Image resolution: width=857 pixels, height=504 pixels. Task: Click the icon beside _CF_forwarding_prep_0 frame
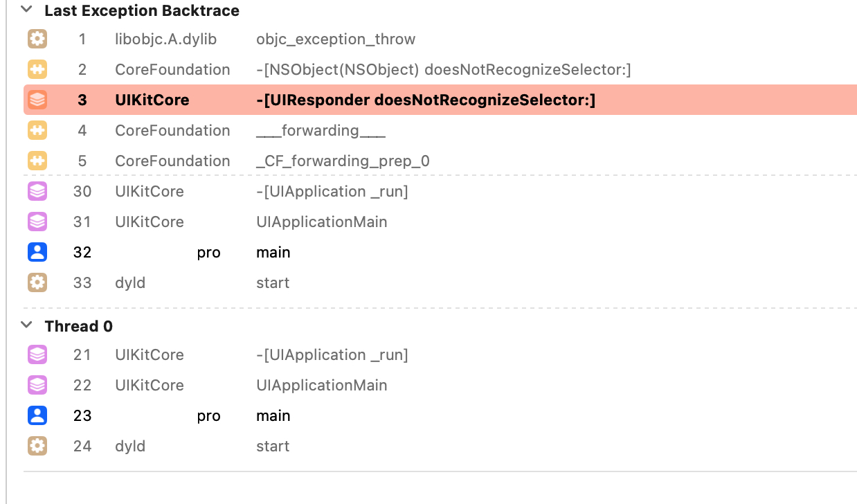tap(37, 161)
